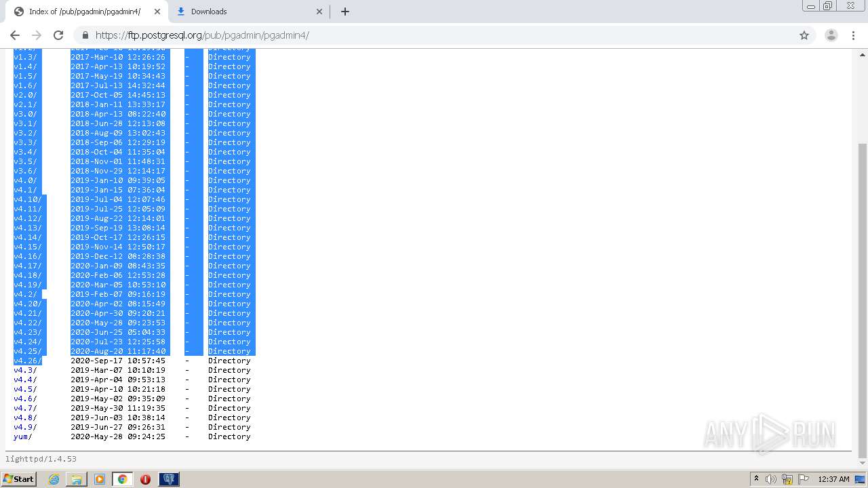Open the v4.10/ directory link
Viewport: 868px width, 488px height.
click(28, 199)
